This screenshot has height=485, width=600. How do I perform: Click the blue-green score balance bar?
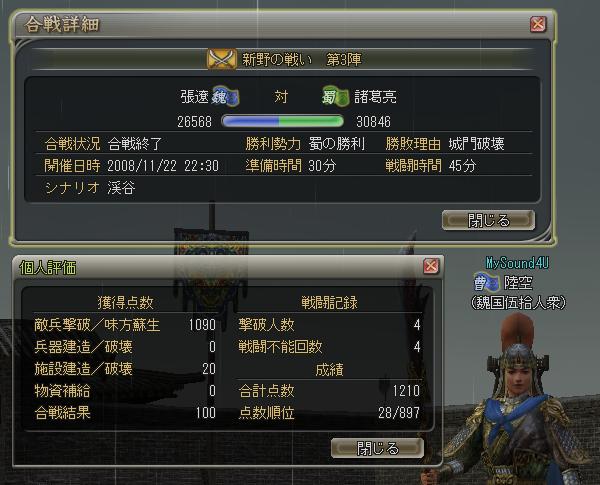[x=282, y=121]
